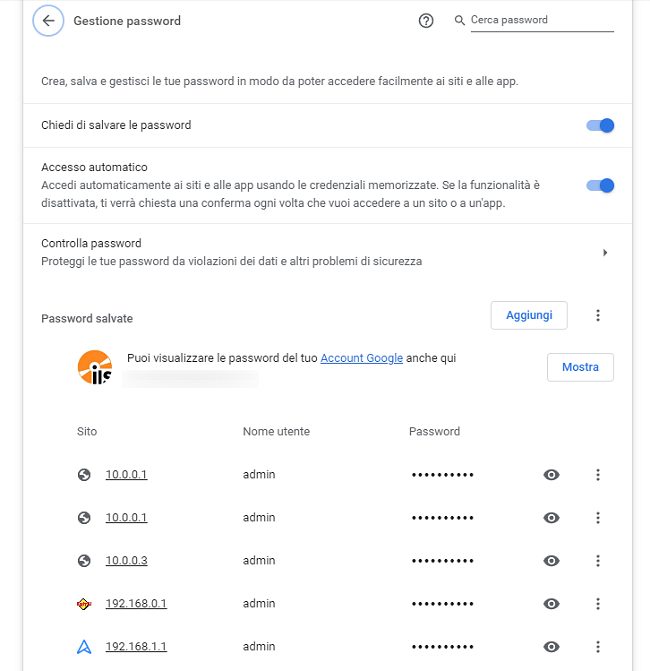Screen dimensions: 650x671
Task: Open the help question mark icon
Action: point(426,21)
